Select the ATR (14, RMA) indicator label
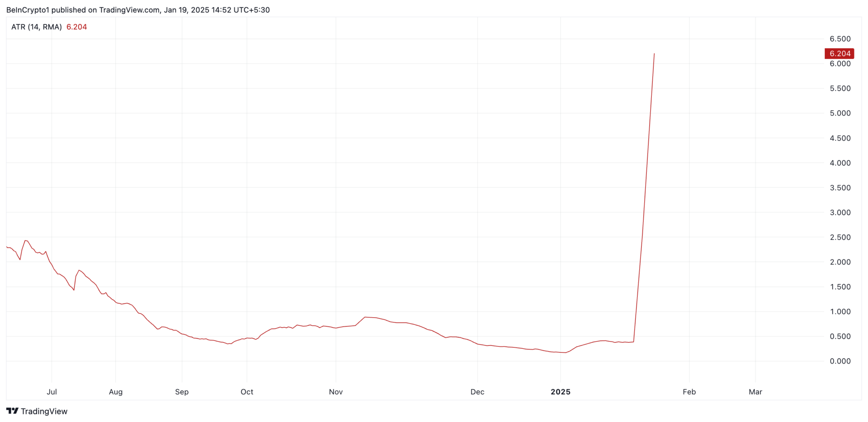Viewport: 868px width, 422px height. click(36, 27)
